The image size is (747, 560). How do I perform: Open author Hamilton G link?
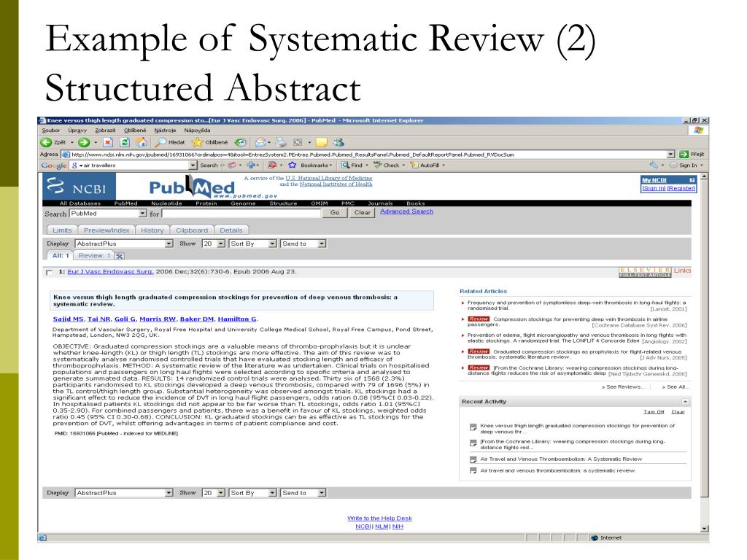(x=237, y=319)
